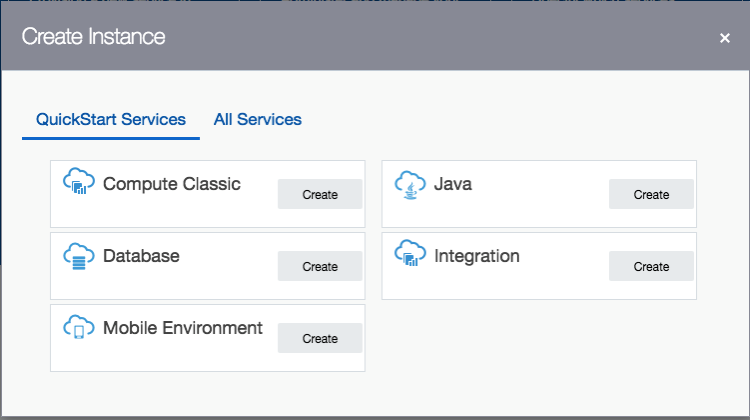Click the Mobile Environment service name

182,328
